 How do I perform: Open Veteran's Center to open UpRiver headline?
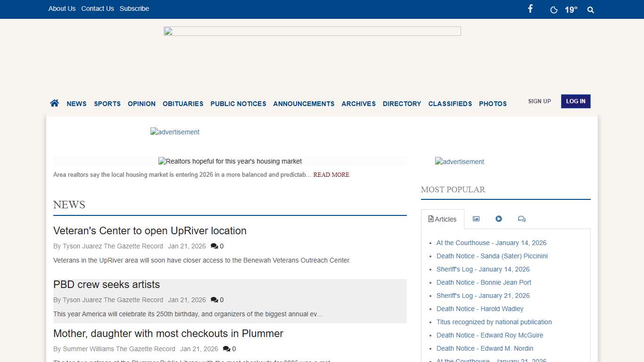click(x=150, y=231)
